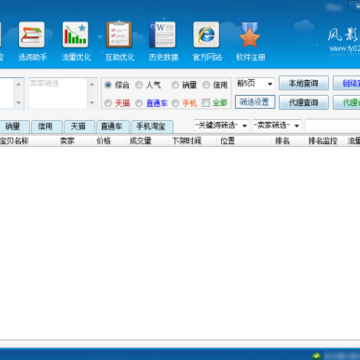360x360 pixels.
Task: Switch to the 天猫 results tab
Action: click(78, 127)
